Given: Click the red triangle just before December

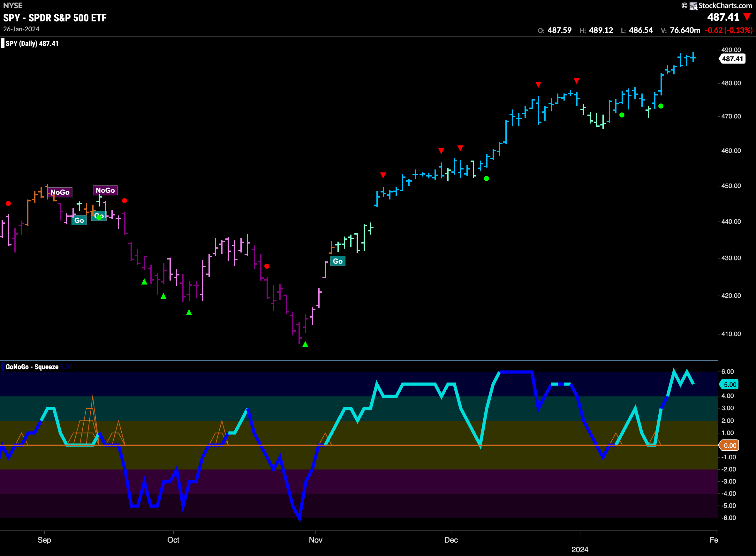Looking at the screenshot, I should click(x=441, y=150).
